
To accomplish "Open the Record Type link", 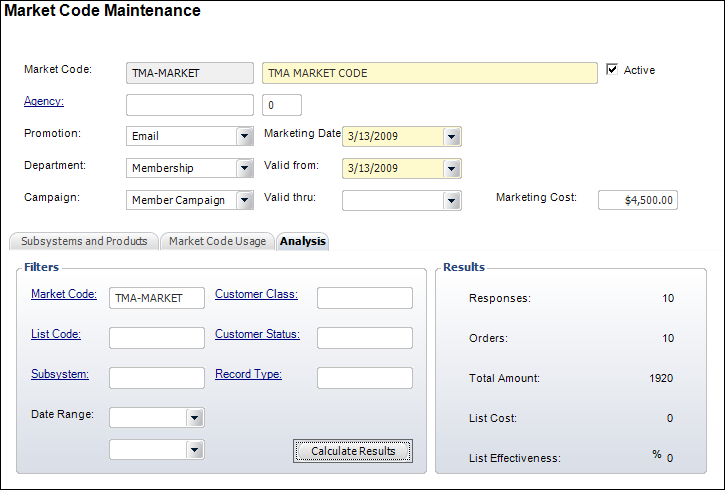I will (248, 374).
